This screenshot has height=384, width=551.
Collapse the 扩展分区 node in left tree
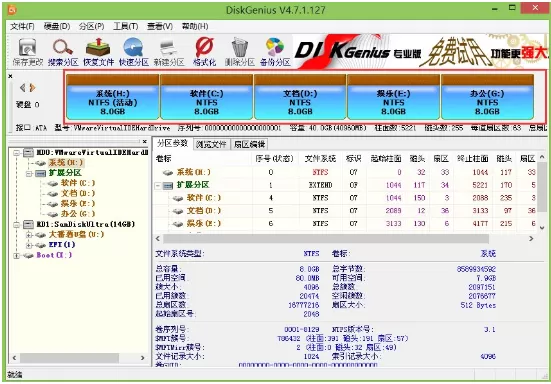coord(29,173)
